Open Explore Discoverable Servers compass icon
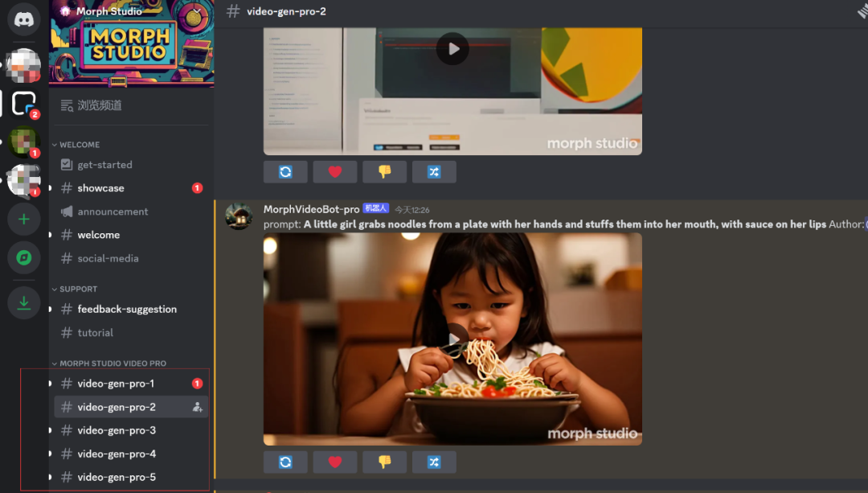The height and width of the screenshot is (493, 868). [x=24, y=258]
